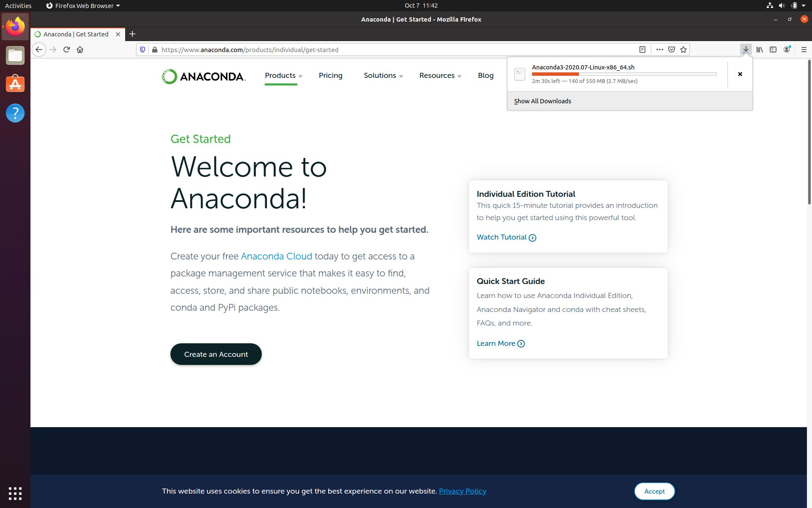
Task: Expand the Solutions dropdown menu
Action: [x=383, y=75]
